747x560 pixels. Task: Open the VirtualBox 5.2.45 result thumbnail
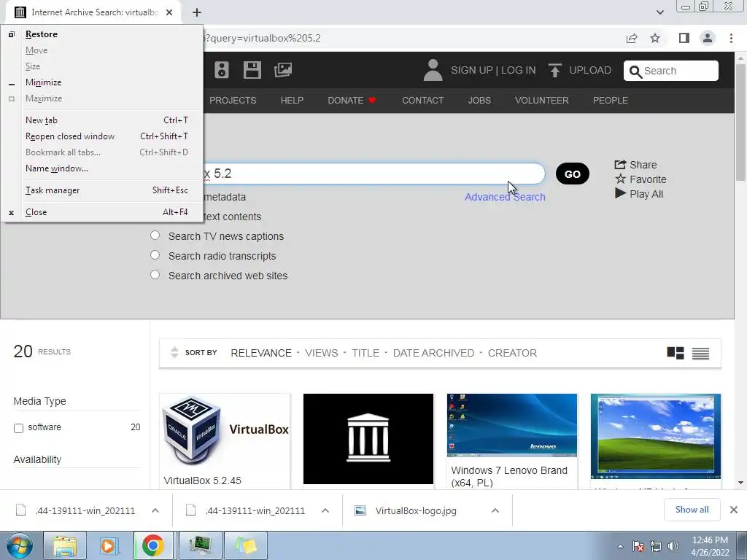click(225, 430)
